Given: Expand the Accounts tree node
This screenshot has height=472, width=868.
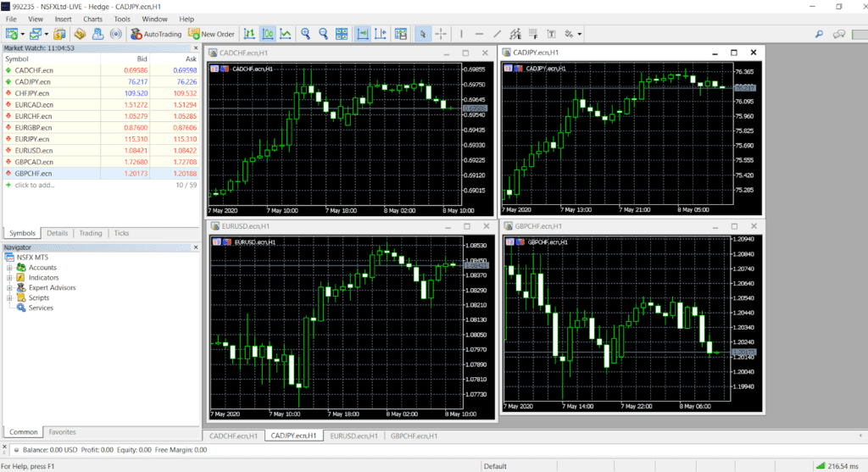Looking at the screenshot, I should [9, 268].
